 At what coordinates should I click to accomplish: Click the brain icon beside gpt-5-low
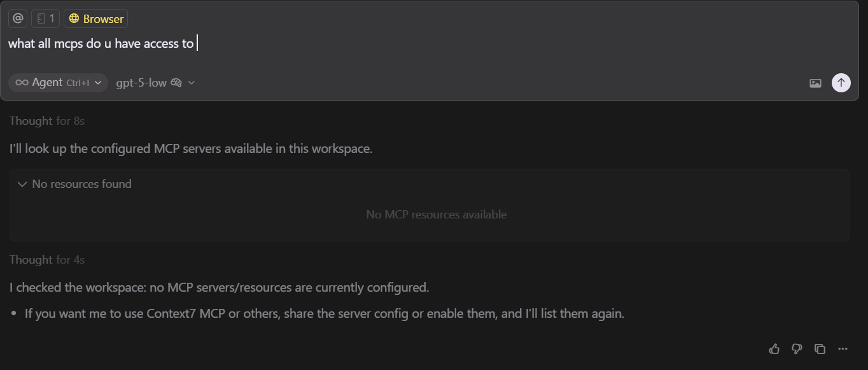pyautogui.click(x=176, y=83)
